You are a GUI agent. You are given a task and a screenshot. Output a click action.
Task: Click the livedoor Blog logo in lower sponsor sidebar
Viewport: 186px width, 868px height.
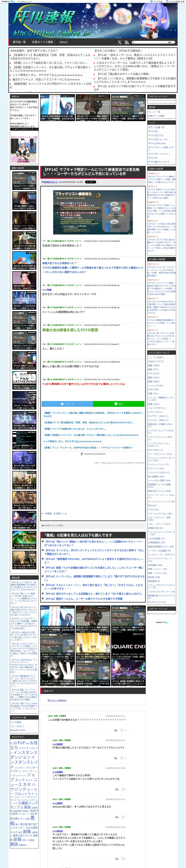pos(161,622)
